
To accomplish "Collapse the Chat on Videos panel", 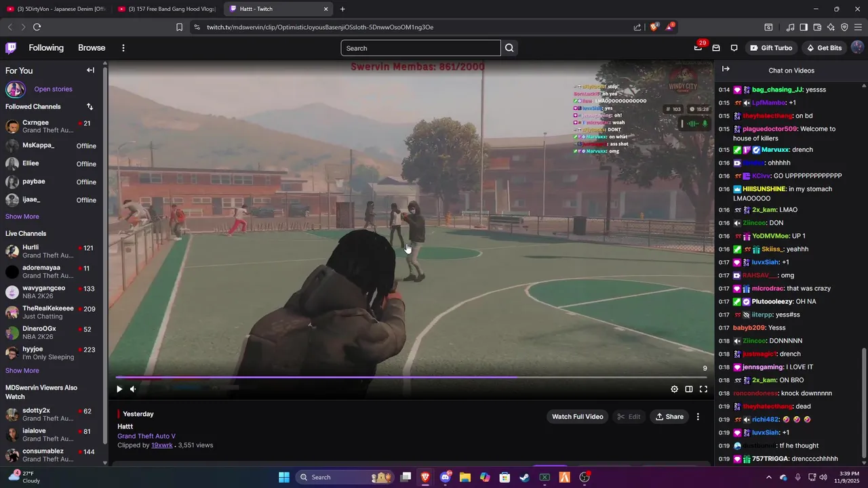I will 726,69.
